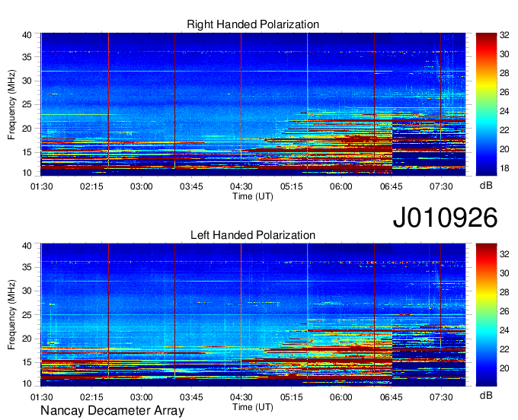
Task: Click the 40 MHz tick on top plot
Action: click(x=27, y=35)
